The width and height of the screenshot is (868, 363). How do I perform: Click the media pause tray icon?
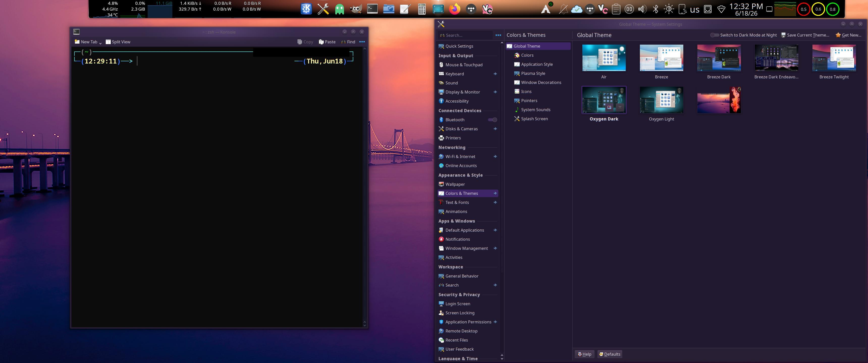[629, 9]
